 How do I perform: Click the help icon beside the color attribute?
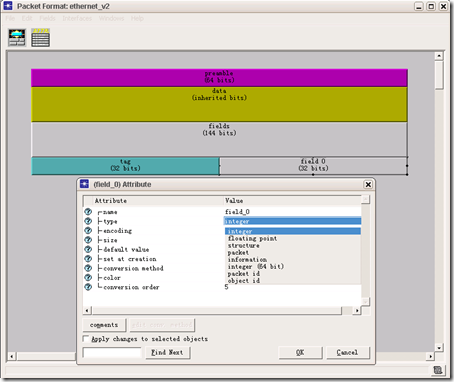[88, 277]
